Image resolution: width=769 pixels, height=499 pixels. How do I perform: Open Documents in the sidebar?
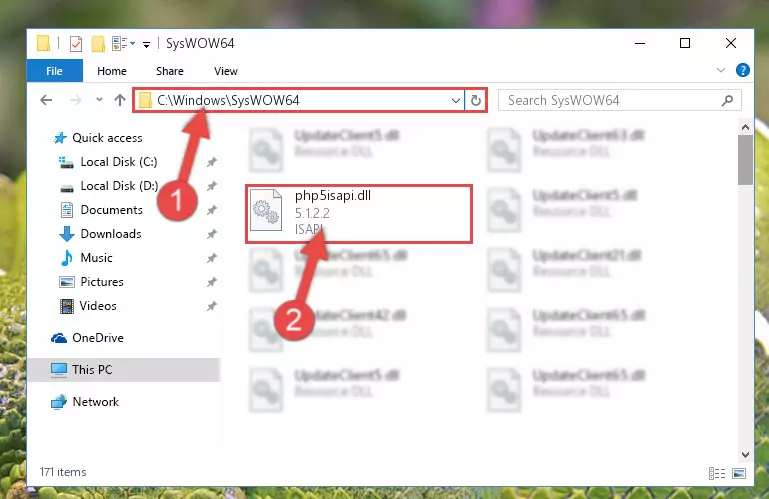[111, 210]
